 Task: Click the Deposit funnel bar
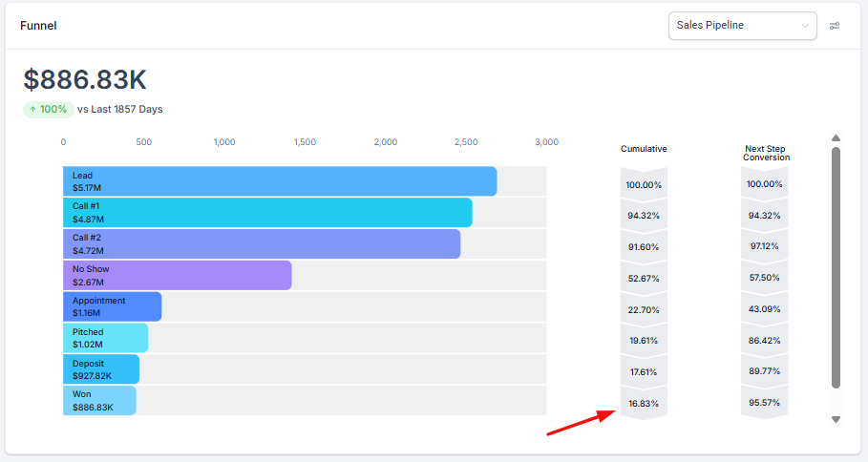pos(101,369)
